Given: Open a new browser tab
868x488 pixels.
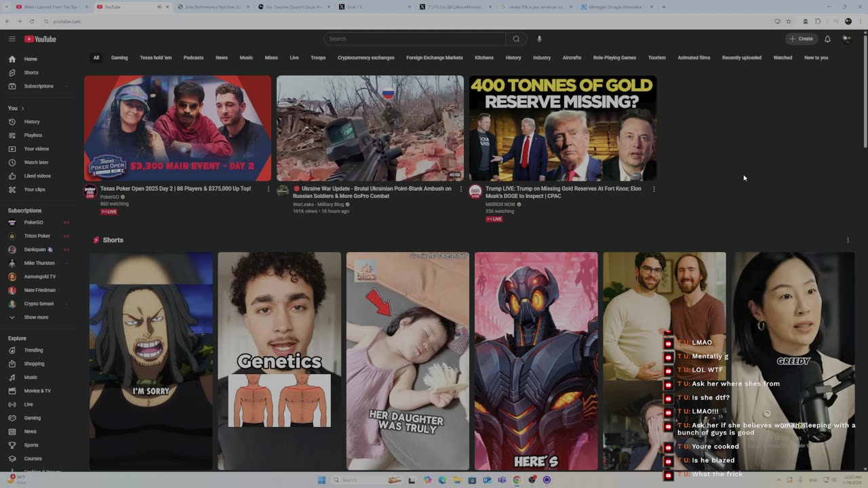Looking at the screenshot, I should tap(663, 7).
